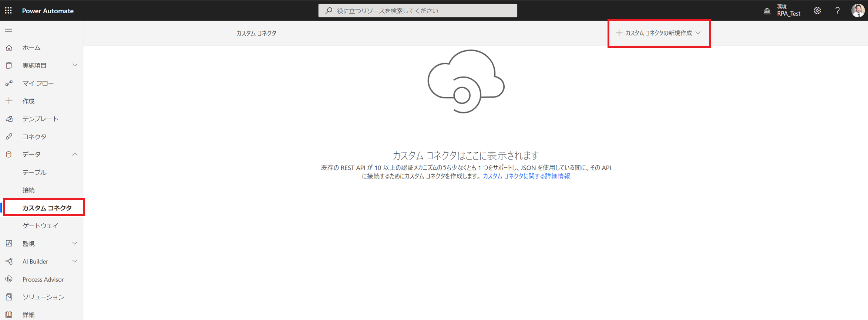The width and height of the screenshot is (868, 320).
Task: Click the magnifier icon in search box
Action: coord(329,11)
